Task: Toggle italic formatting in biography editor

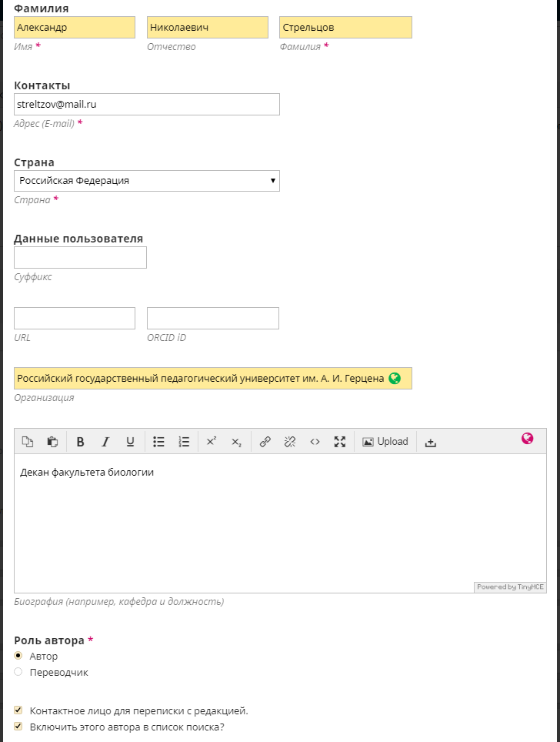Action: (105, 442)
